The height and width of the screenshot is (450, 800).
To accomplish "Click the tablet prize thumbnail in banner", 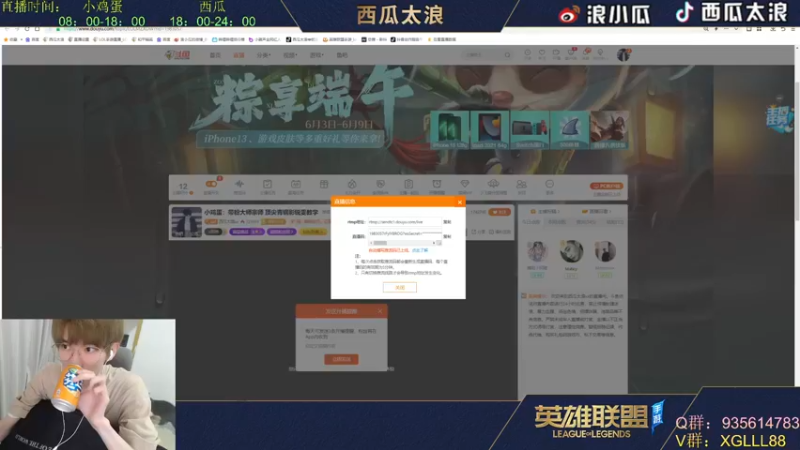I will tap(489, 130).
